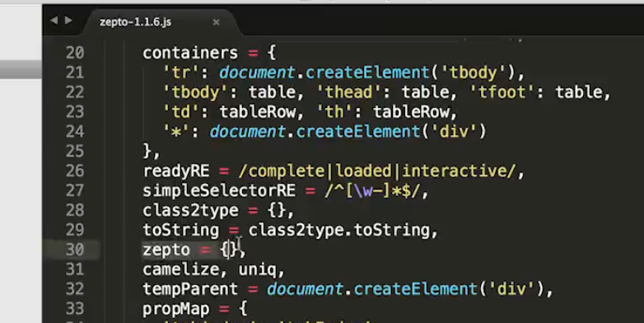The image size is (644, 323).
Task: Select line number 24 in the gutter
Action: tap(75, 132)
